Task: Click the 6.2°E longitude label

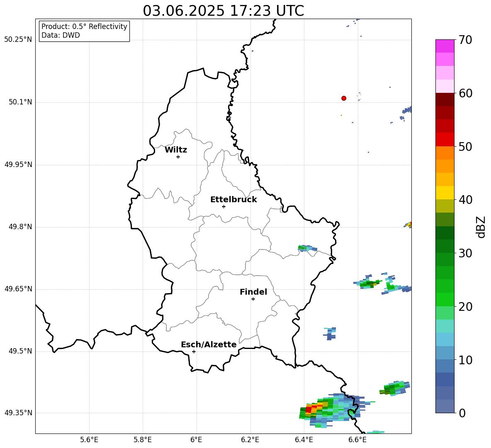Action: (x=250, y=440)
